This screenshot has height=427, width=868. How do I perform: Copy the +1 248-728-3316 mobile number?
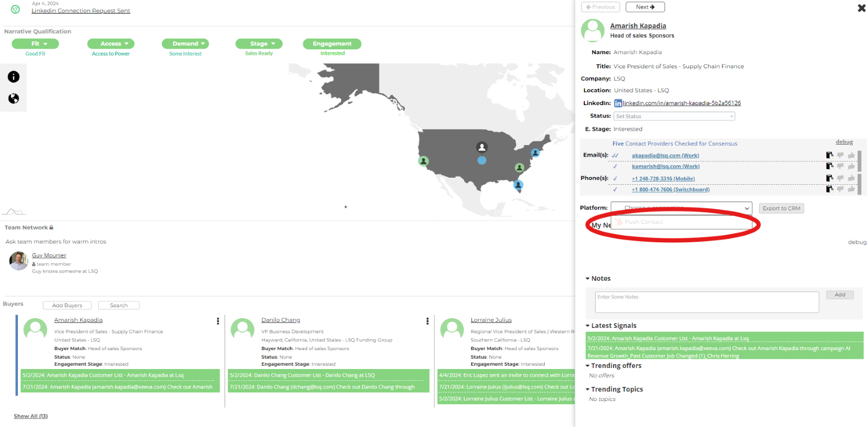829,178
